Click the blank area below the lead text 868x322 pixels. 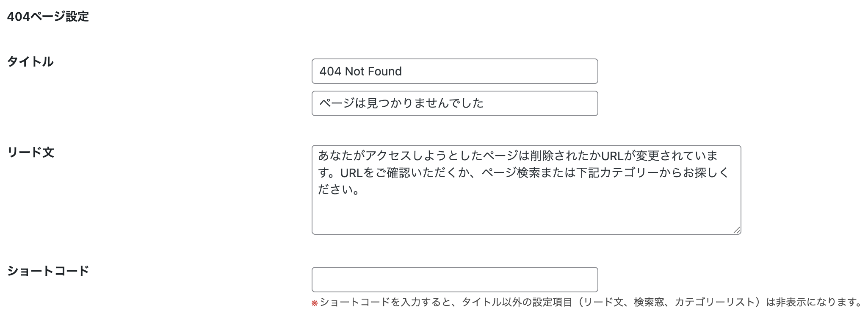click(525, 216)
